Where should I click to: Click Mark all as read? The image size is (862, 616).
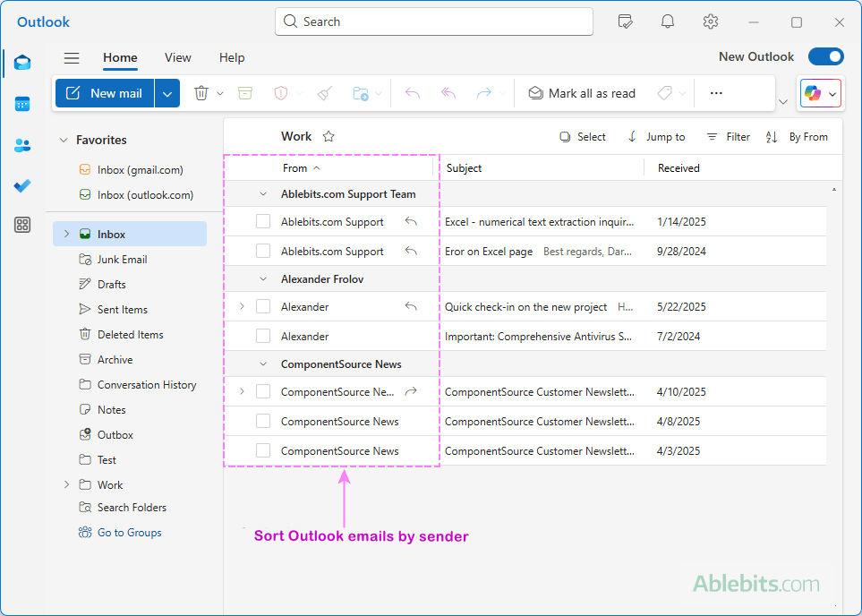point(582,93)
